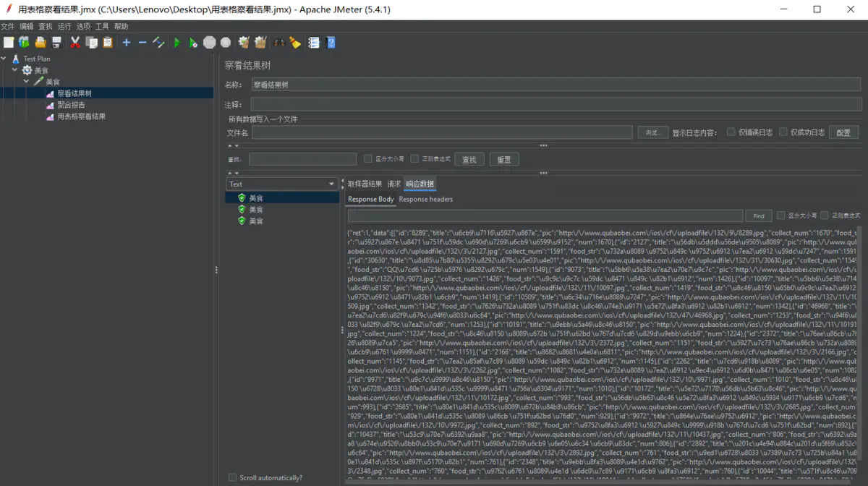The height and width of the screenshot is (486, 868).
Task: Open the 工具 menu
Action: [102, 26]
